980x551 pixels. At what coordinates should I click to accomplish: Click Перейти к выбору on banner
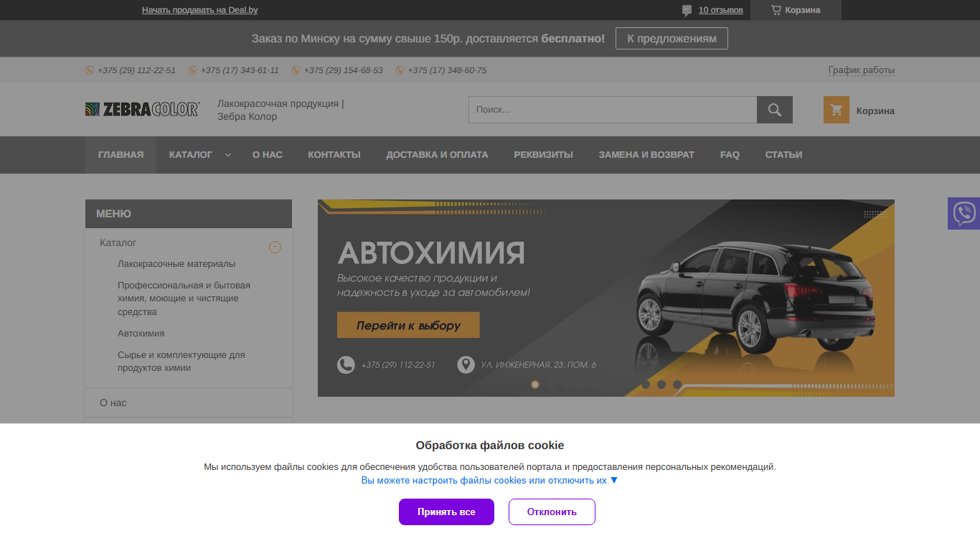408,325
